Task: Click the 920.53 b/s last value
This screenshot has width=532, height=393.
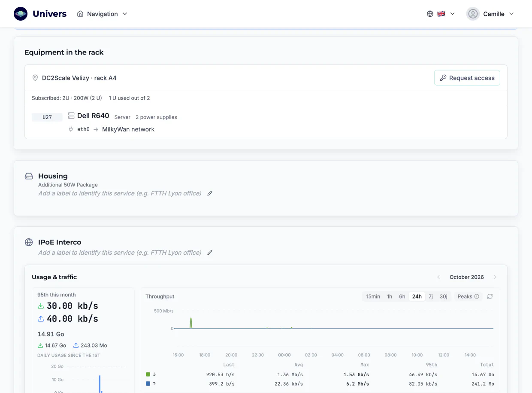Action: pos(220,375)
